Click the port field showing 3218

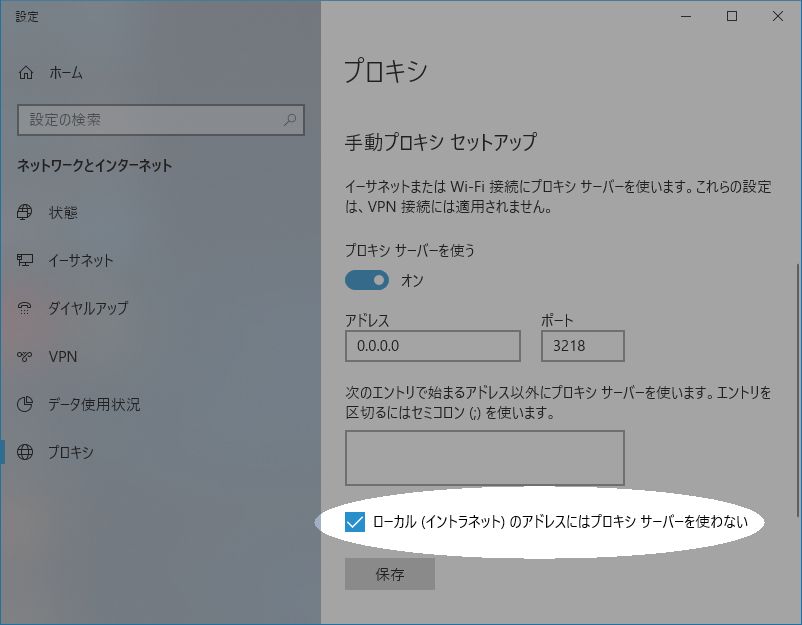pyautogui.click(x=582, y=346)
